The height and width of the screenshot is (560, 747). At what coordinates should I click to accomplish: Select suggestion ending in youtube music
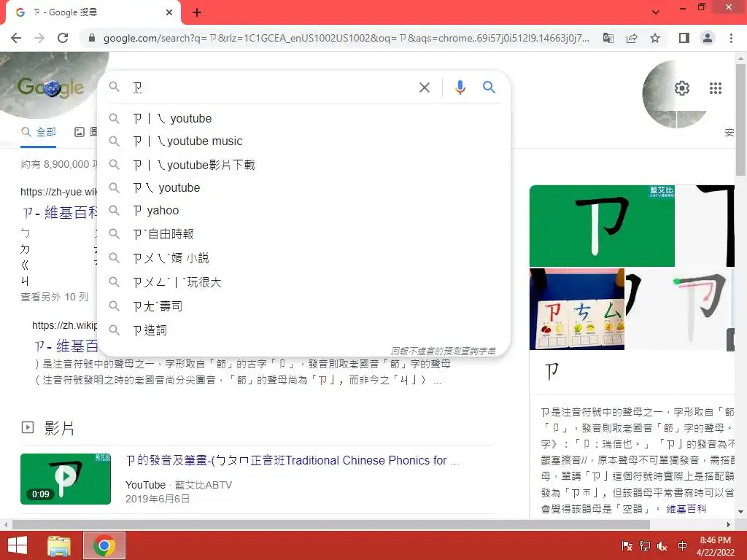(x=303, y=141)
